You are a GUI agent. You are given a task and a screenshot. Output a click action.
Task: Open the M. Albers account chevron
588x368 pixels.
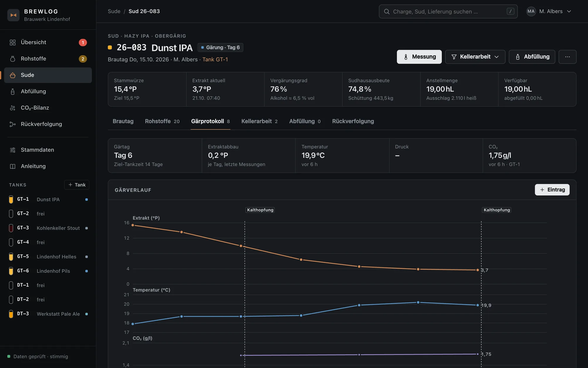pyautogui.click(x=569, y=11)
